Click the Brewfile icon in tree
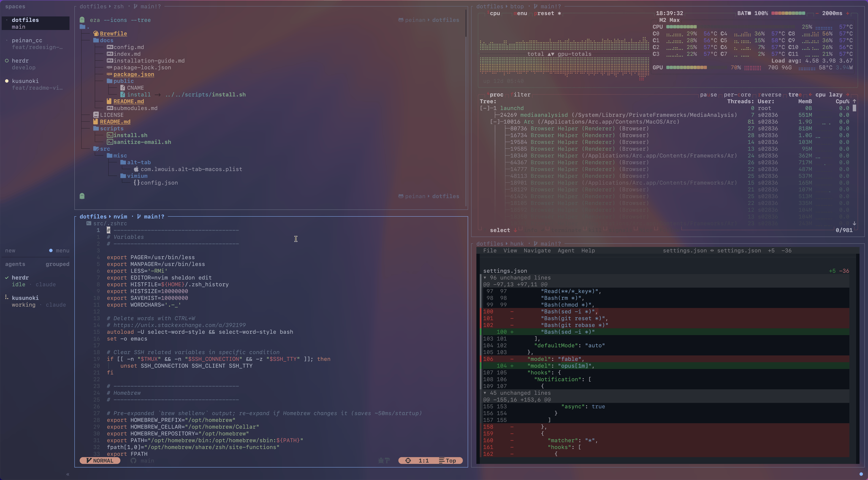 point(96,33)
